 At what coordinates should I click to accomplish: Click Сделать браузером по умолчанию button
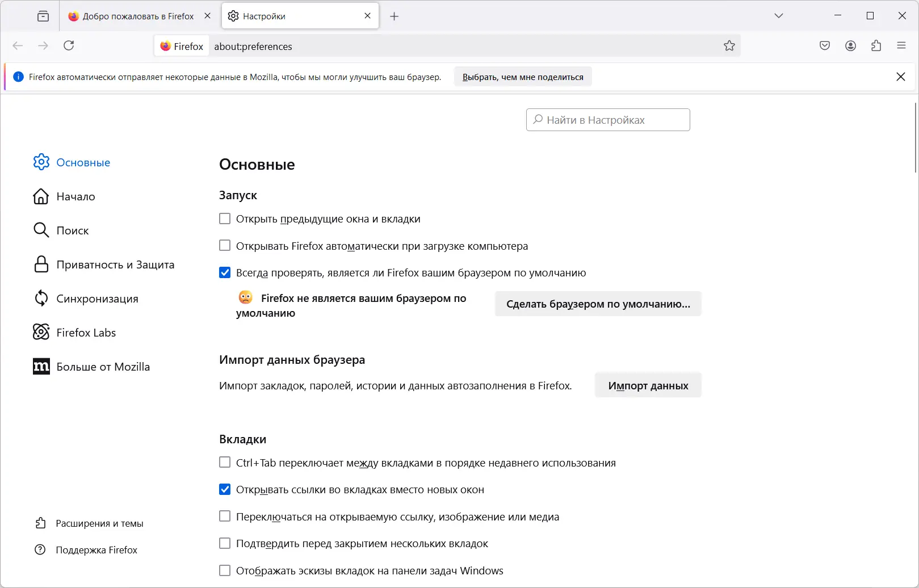(x=598, y=304)
